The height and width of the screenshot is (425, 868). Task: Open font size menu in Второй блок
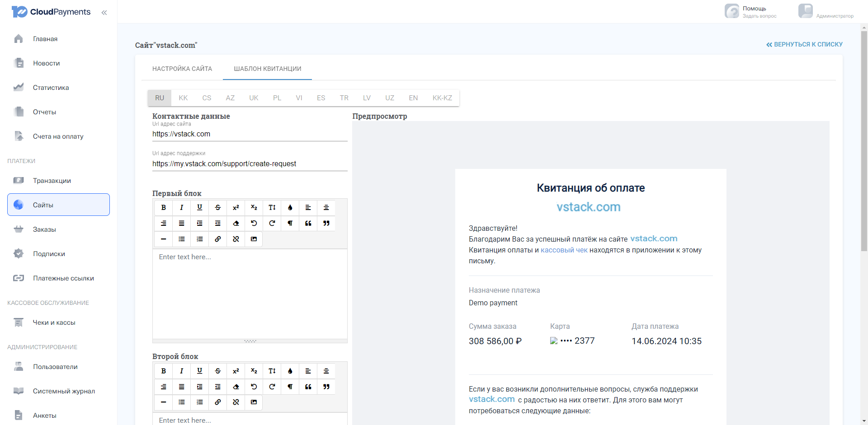point(272,371)
